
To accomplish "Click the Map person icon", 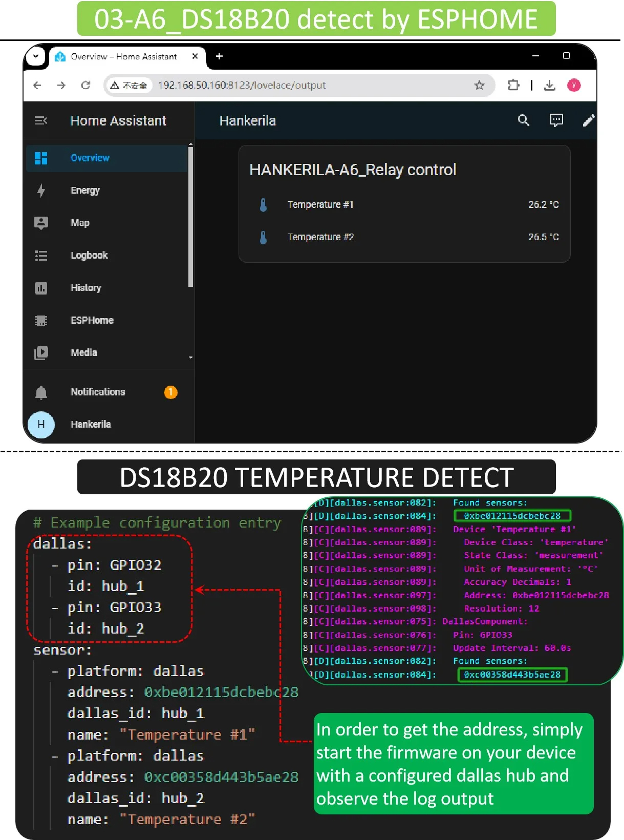I will coord(41,223).
